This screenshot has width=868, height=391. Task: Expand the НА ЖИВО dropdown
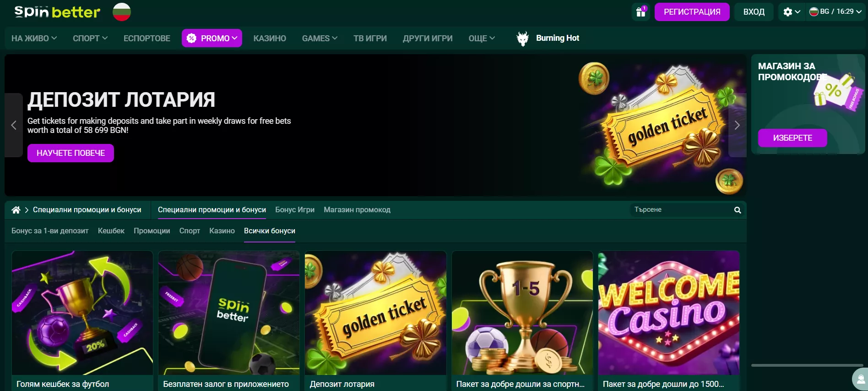[x=34, y=39]
